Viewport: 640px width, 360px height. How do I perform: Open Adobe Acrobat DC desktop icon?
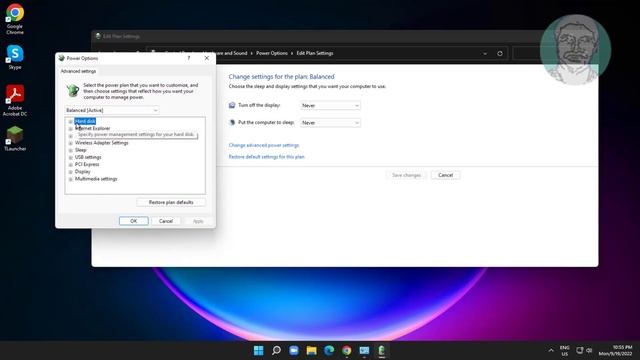point(15,100)
